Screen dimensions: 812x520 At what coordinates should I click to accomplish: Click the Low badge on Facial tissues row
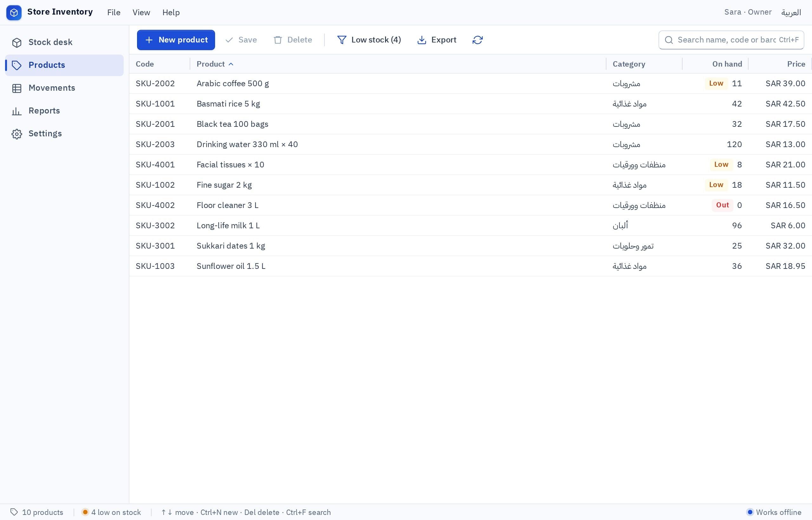point(721,165)
